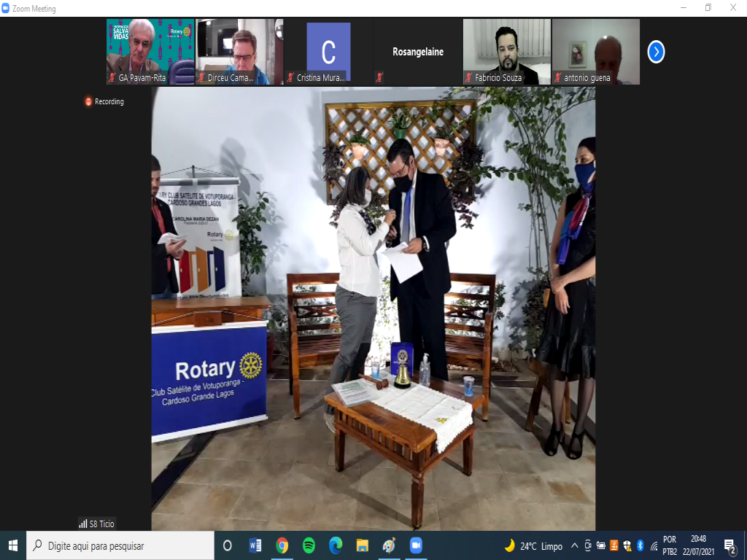
Task: Select GA Pavam-Rita's video thumbnail
Action: 150,52
